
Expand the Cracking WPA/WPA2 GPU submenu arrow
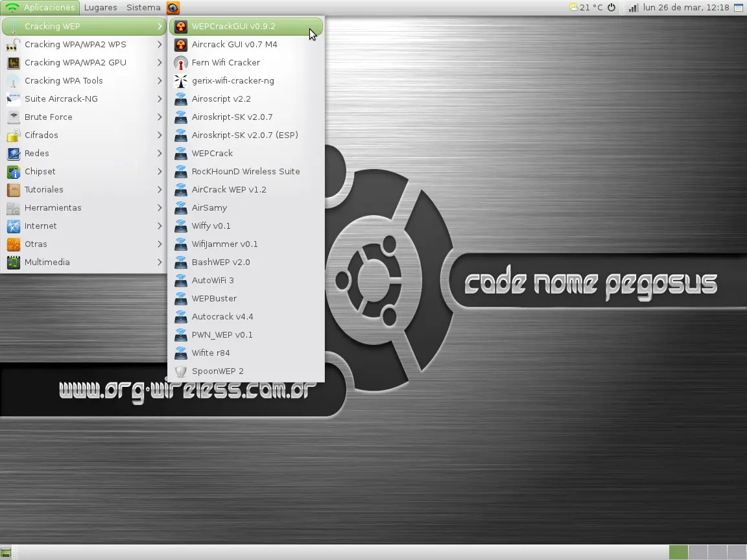coord(160,63)
